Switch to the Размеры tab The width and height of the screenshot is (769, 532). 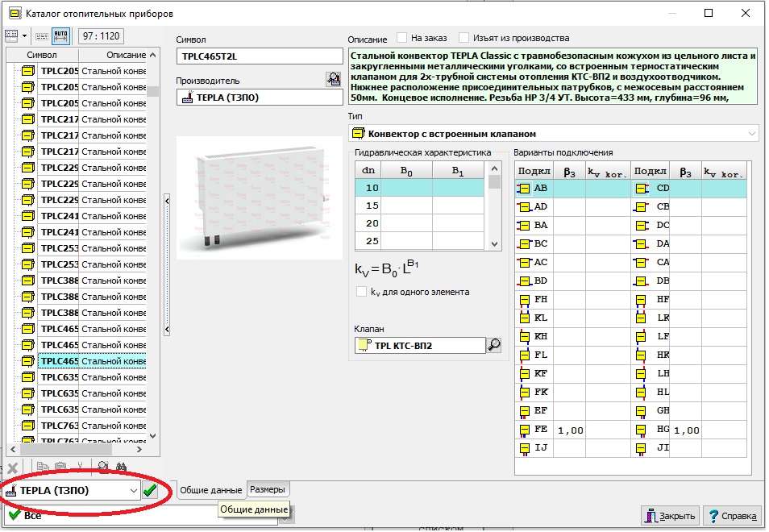[268, 489]
